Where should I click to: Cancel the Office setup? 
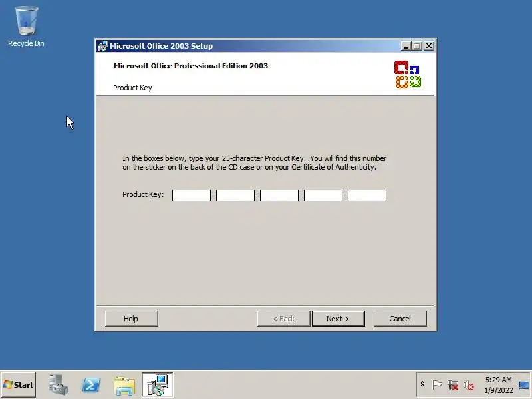click(400, 319)
